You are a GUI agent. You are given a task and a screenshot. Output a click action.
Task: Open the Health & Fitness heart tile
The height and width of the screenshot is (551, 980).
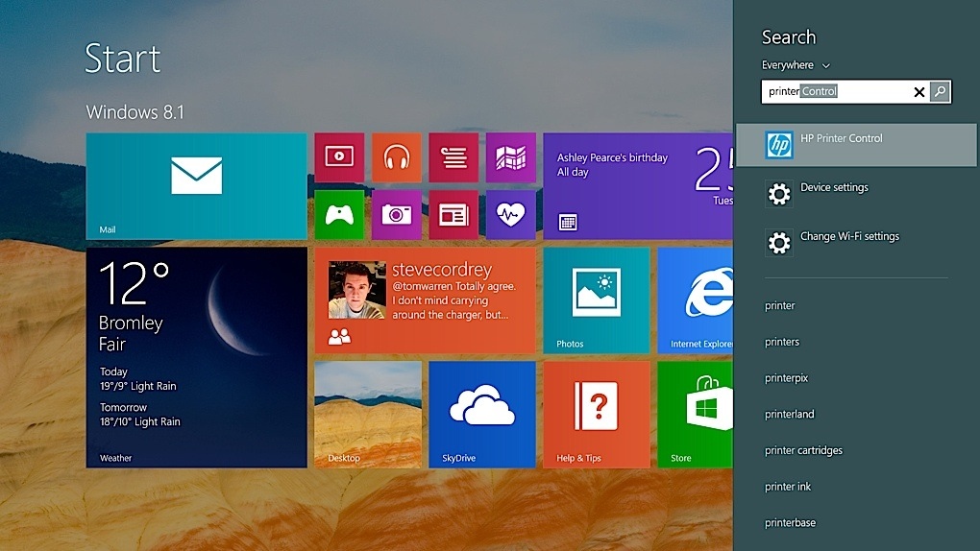click(510, 215)
